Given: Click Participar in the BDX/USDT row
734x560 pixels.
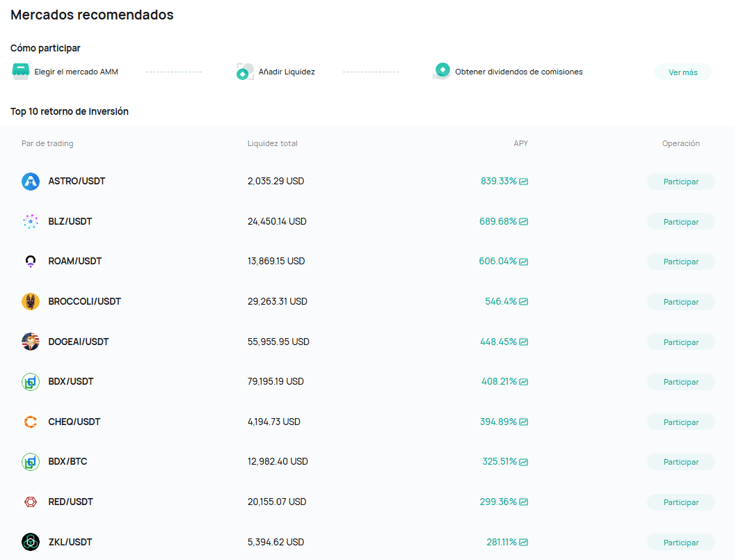Looking at the screenshot, I should pos(681,382).
